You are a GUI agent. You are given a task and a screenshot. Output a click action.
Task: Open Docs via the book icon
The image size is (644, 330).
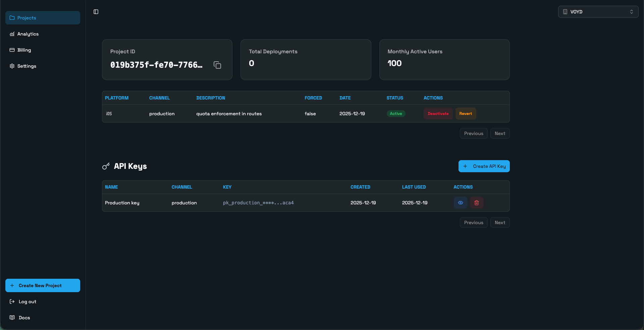click(12, 318)
